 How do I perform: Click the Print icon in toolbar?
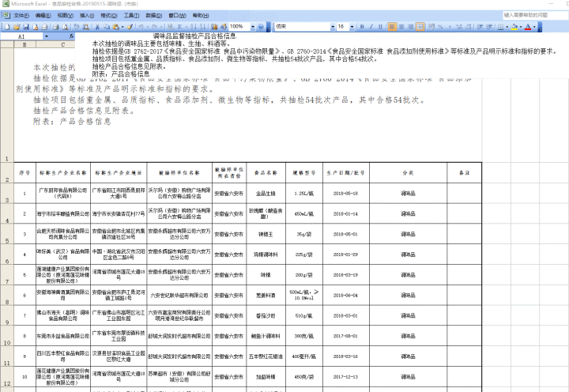(56, 27)
